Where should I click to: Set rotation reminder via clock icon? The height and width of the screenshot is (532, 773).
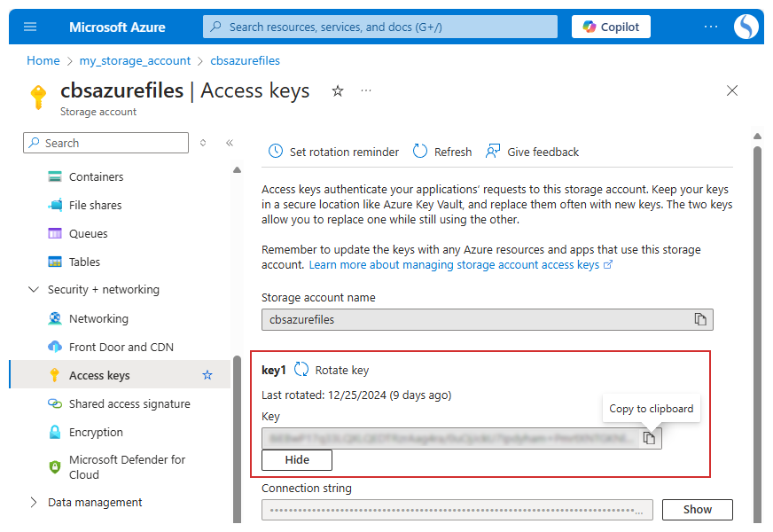pyautogui.click(x=276, y=152)
